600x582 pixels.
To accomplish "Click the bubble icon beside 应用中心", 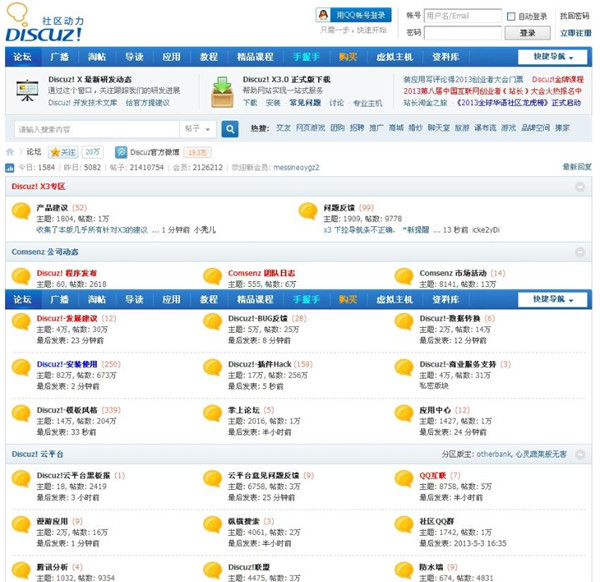I will click(404, 414).
